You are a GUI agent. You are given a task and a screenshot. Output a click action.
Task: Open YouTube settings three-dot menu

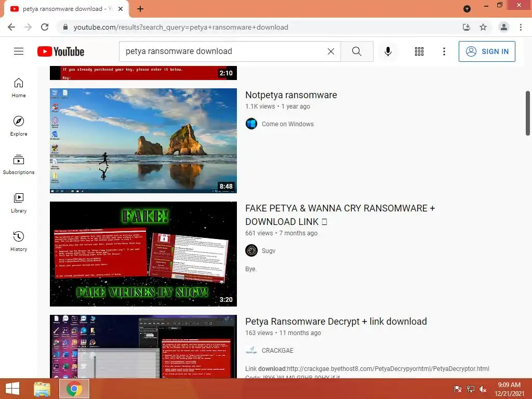[x=444, y=51]
